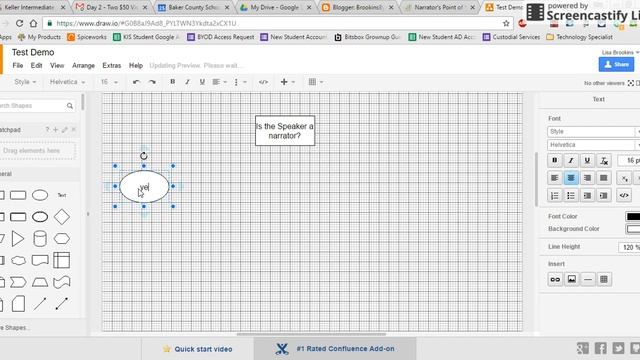This screenshot has width=640, height=360.
Task: Set center alignment in the Text panel
Action: point(571,178)
